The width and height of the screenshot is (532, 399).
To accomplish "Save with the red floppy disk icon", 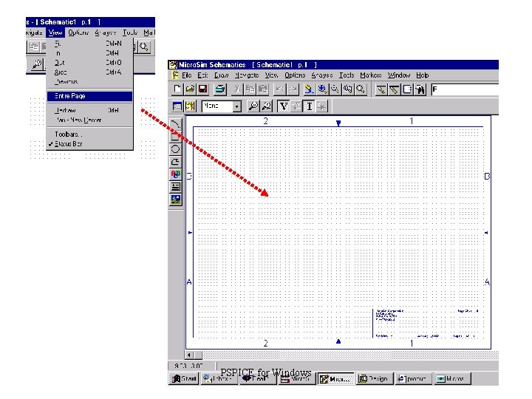I will pyautogui.click(x=203, y=89).
